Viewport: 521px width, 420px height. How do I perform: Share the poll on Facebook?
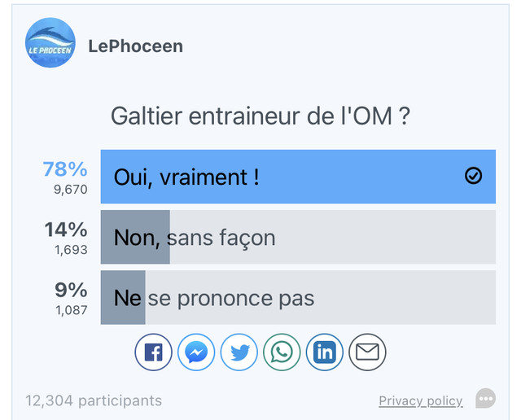point(154,352)
